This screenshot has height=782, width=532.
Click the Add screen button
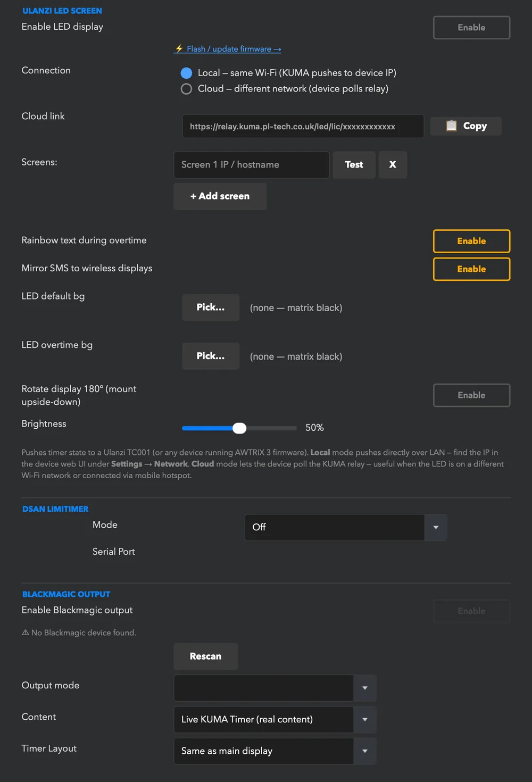click(x=220, y=196)
